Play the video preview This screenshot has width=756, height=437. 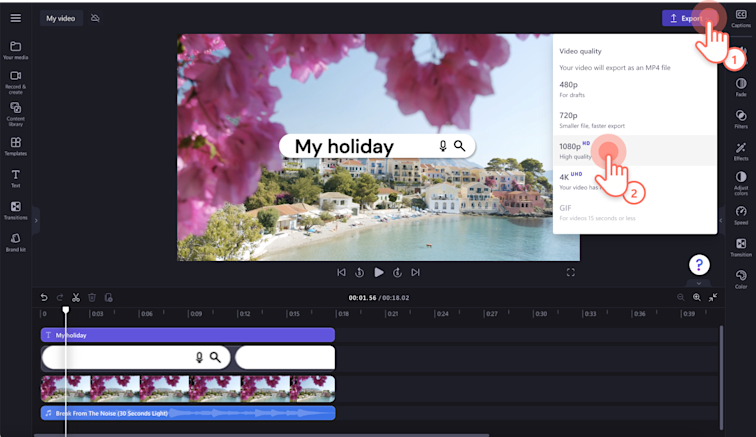[x=379, y=273]
